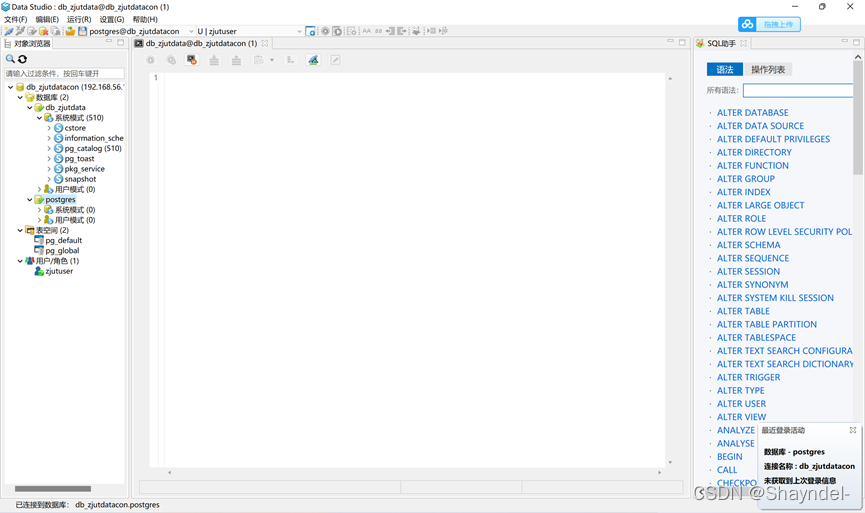The image size is (865, 513).
Task: Collapse the postgres database node
Action: 30,200
